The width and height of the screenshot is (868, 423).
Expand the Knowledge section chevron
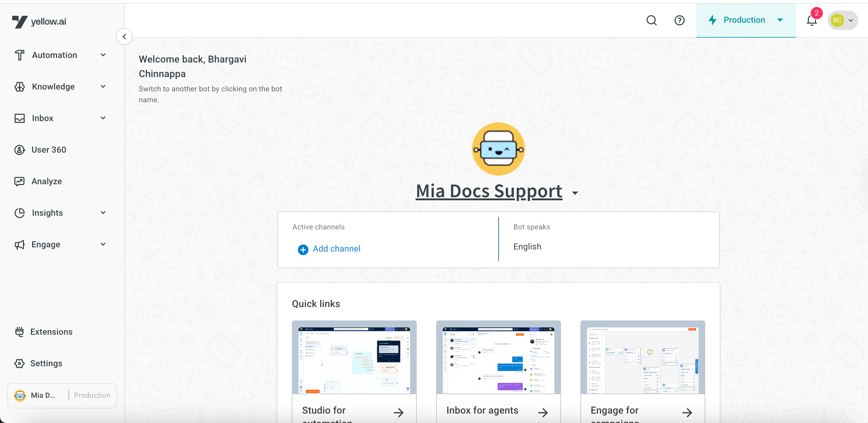coord(103,87)
